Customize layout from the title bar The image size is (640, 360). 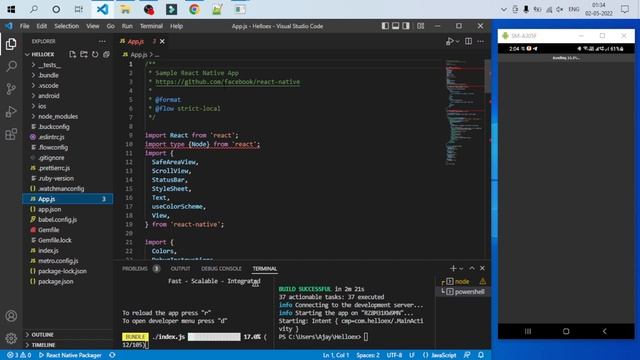(x=420, y=26)
